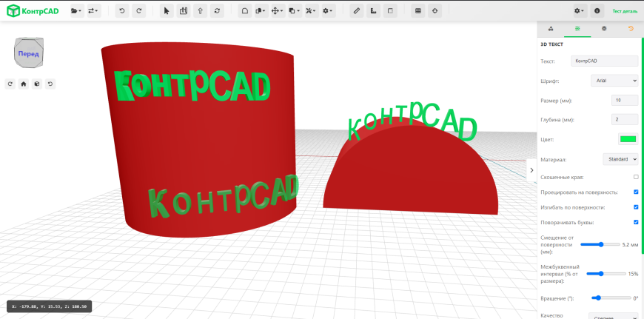The width and height of the screenshot is (644, 319).
Task: Select upper green text on cylinder
Action: pyautogui.click(x=193, y=86)
